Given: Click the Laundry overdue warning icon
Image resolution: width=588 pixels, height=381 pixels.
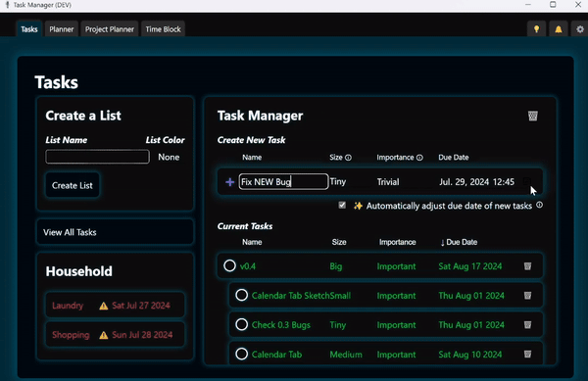Looking at the screenshot, I should [x=104, y=307].
